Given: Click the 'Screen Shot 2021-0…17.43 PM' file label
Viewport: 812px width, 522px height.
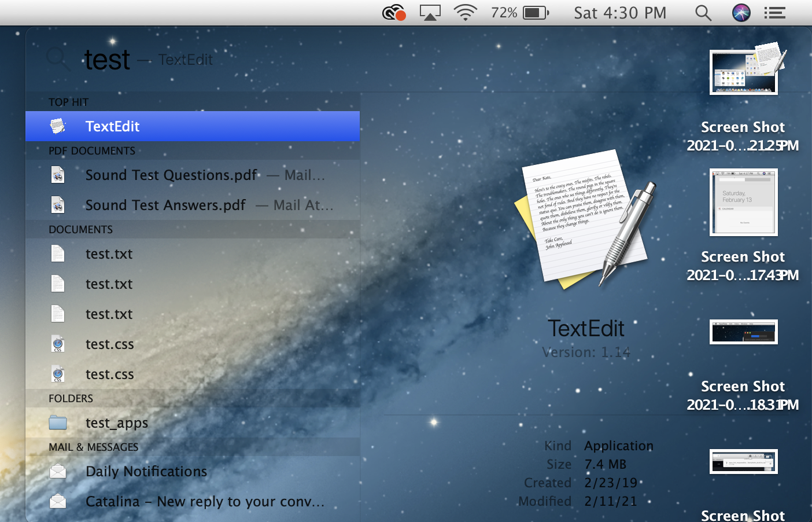Looking at the screenshot, I should coord(743,266).
